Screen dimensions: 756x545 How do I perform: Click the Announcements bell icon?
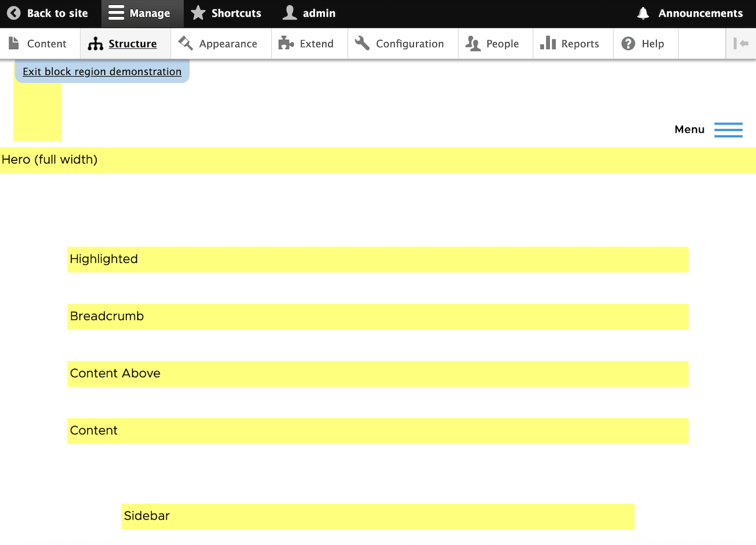pyautogui.click(x=643, y=13)
